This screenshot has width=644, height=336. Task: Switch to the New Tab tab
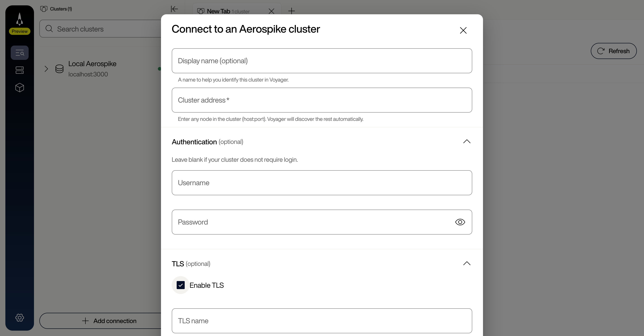coord(219,11)
